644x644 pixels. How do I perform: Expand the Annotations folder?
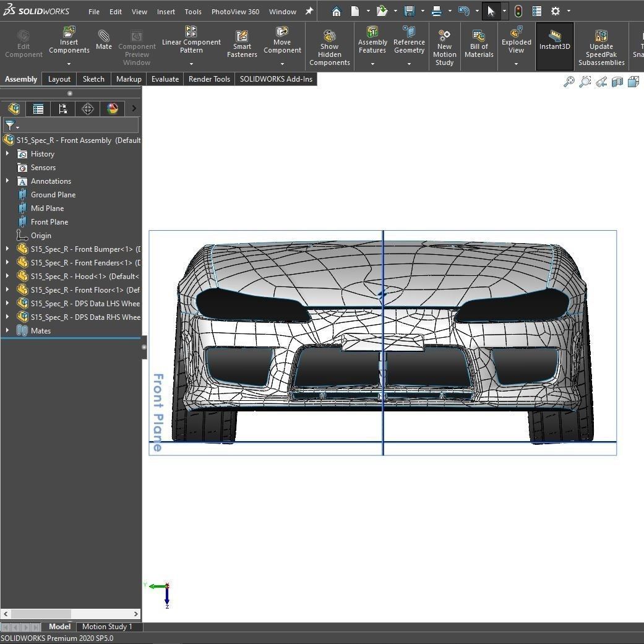7,181
